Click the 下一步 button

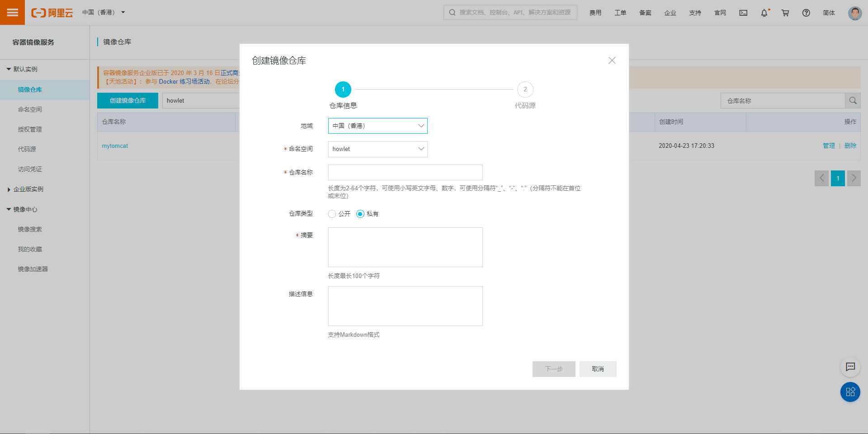tap(554, 369)
